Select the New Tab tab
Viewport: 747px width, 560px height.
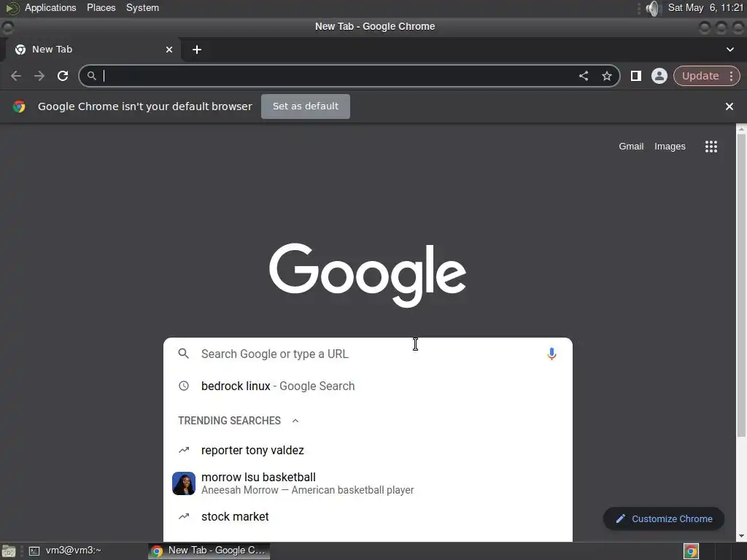tap(93, 50)
